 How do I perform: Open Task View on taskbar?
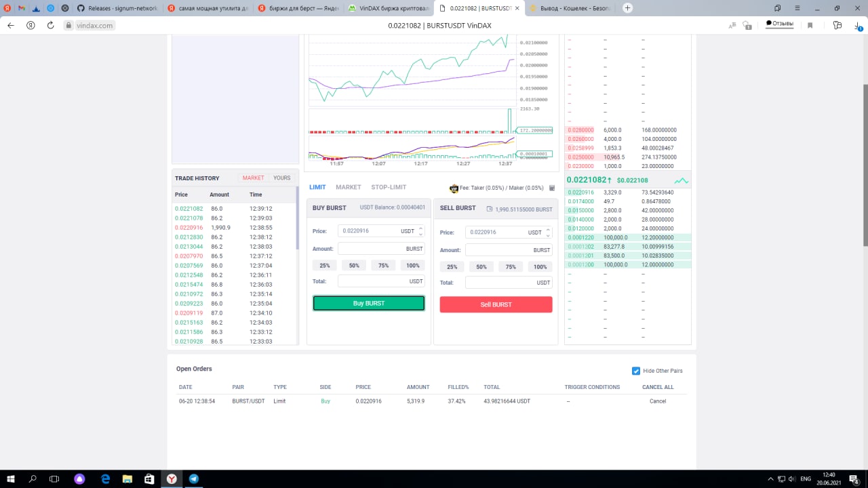pos(54,479)
